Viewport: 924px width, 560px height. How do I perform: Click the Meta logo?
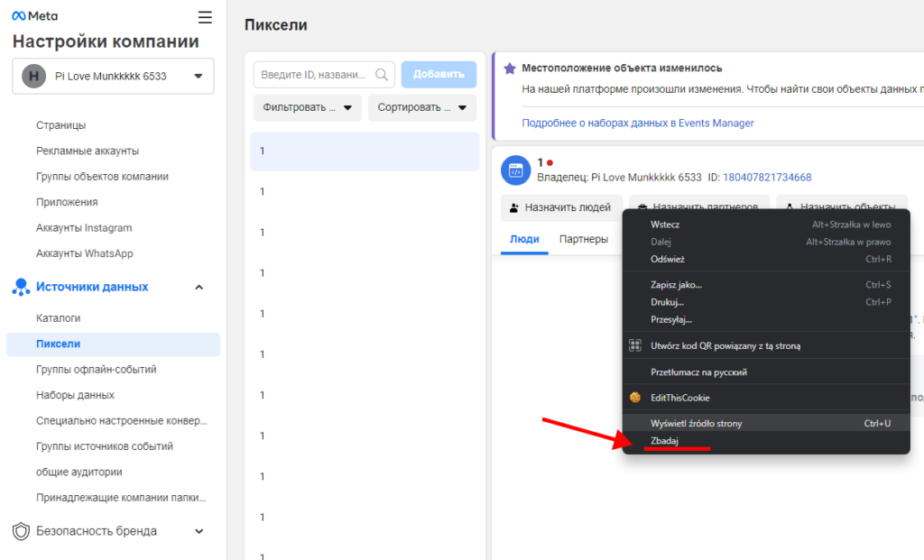(x=33, y=17)
